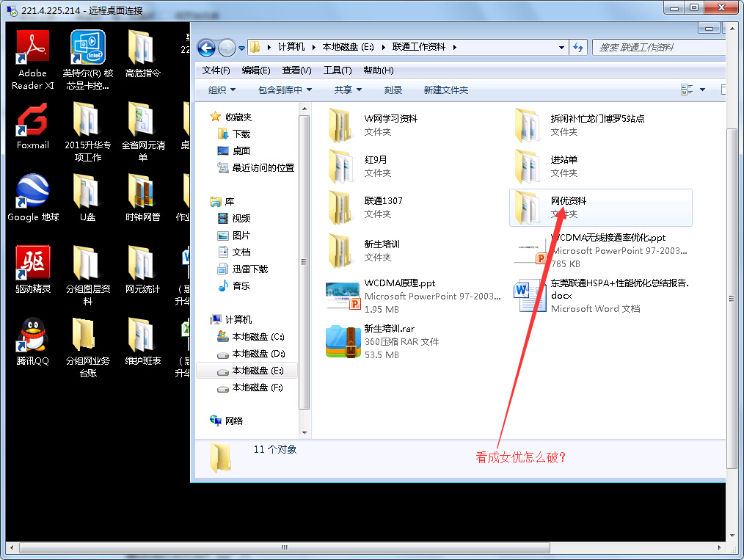Open the 包含到库中 dropdown
Image resolution: width=744 pixels, height=560 pixels.
coord(285,90)
